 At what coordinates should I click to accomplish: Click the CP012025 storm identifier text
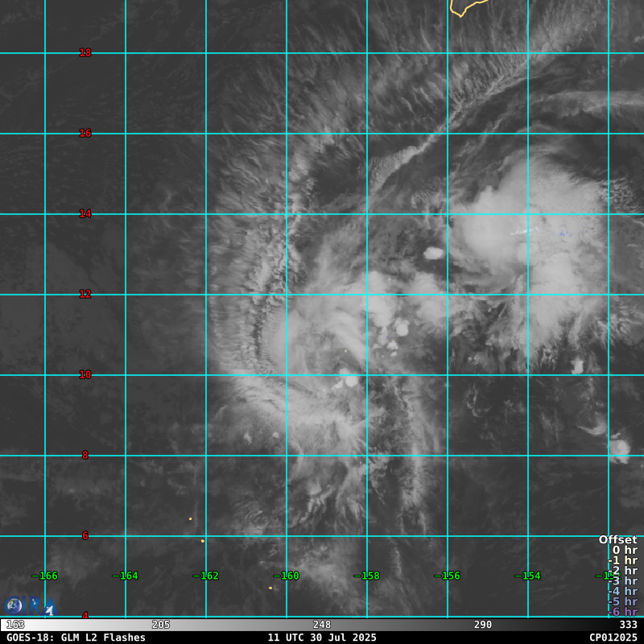coord(613,638)
